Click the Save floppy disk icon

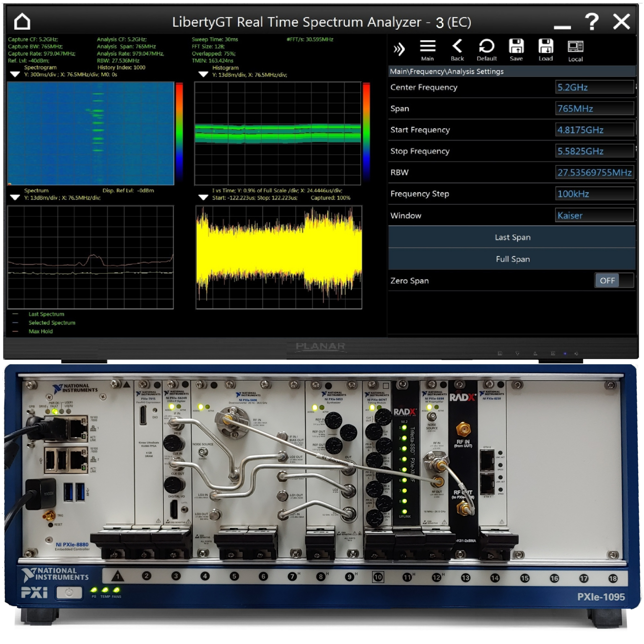coord(516,46)
